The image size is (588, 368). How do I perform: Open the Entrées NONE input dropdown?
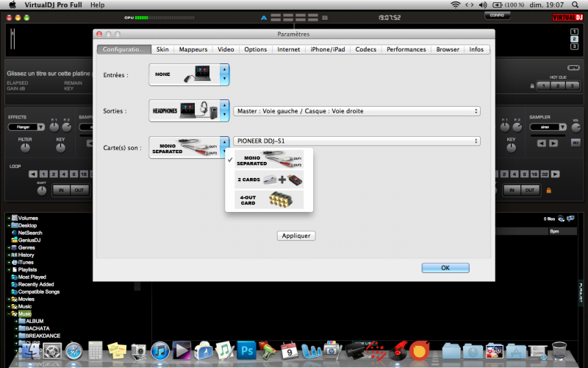pos(224,74)
